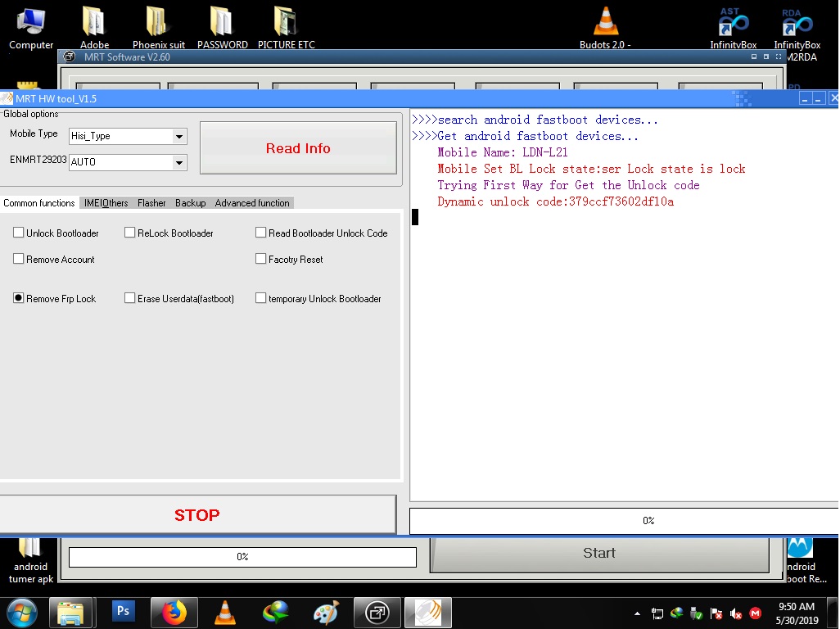Switch to the IMEIOthers tab

point(106,203)
